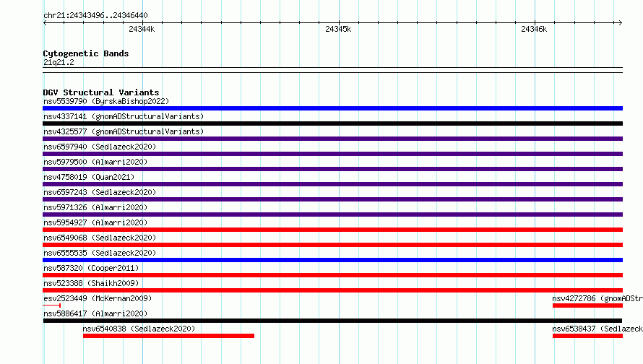Select the red bar under nsv523388
Screen dimensions: 643x364
point(332,290)
